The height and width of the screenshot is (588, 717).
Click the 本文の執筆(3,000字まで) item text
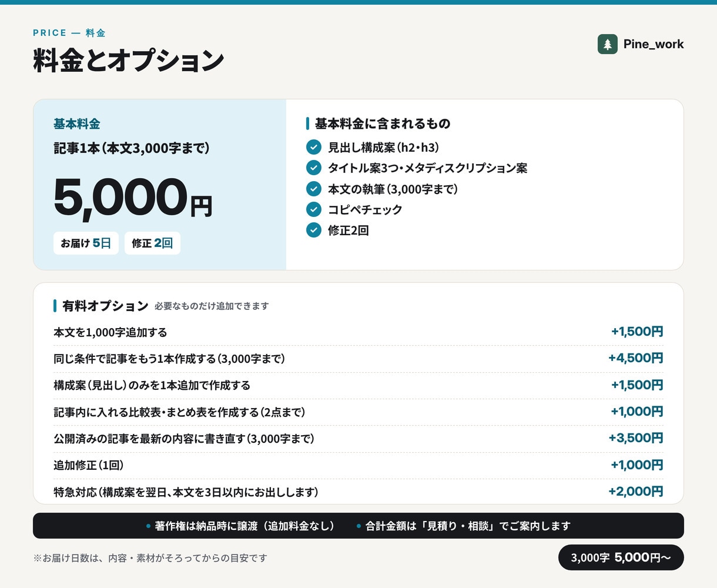click(x=393, y=189)
